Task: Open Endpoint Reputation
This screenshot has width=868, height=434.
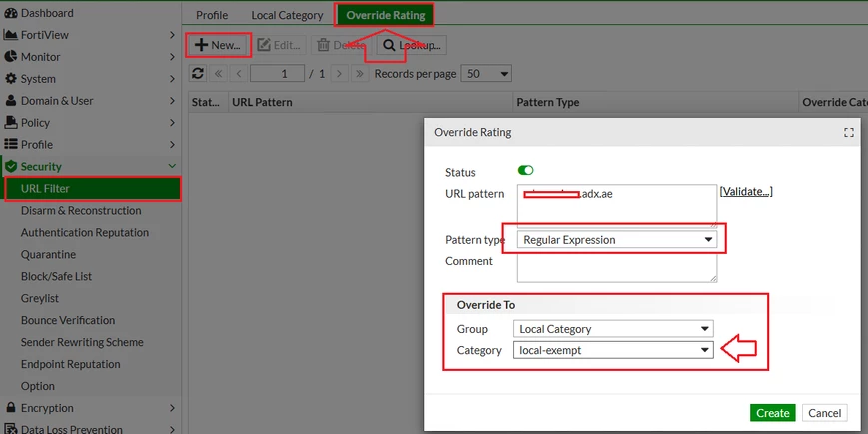Action: (x=70, y=364)
